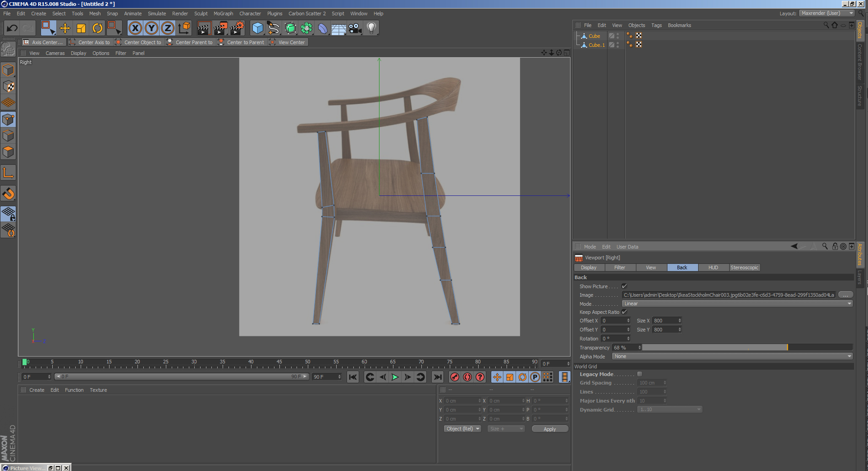Click the Apply button

coord(549,429)
